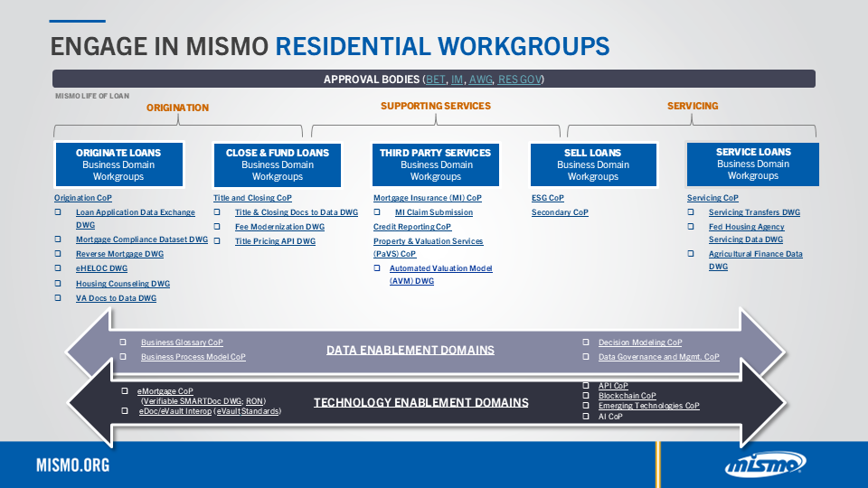Click the MISMO logo in the footer
The image size is (868, 488).
[766, 464]
